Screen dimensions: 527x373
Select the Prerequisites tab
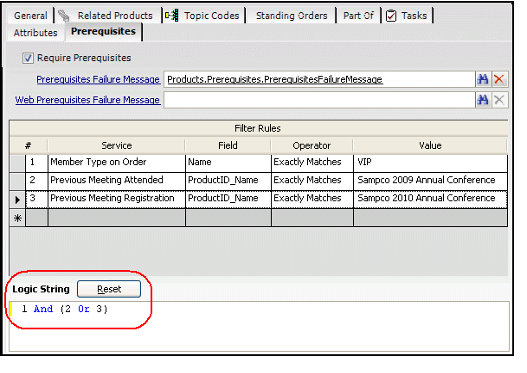tap(104, 32)
